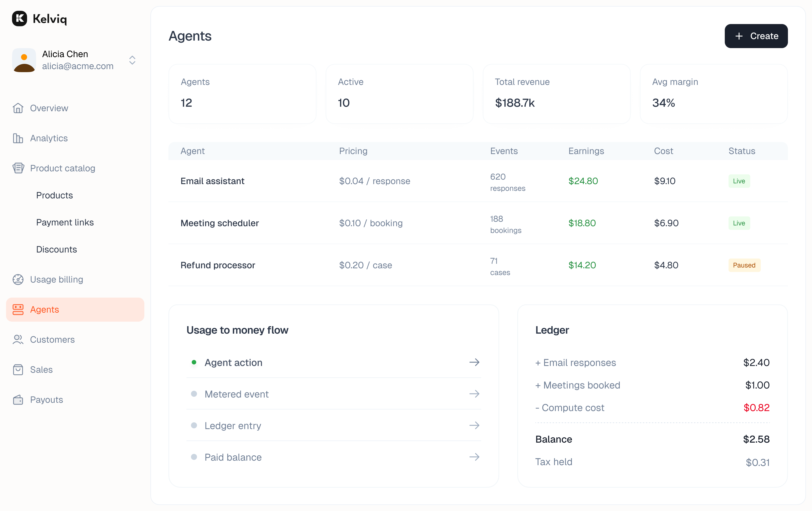Viewport: 812px width, 511px height.
Task: Click the Product catalog icon
Action: pyautogui.click(x=18, y=168)
